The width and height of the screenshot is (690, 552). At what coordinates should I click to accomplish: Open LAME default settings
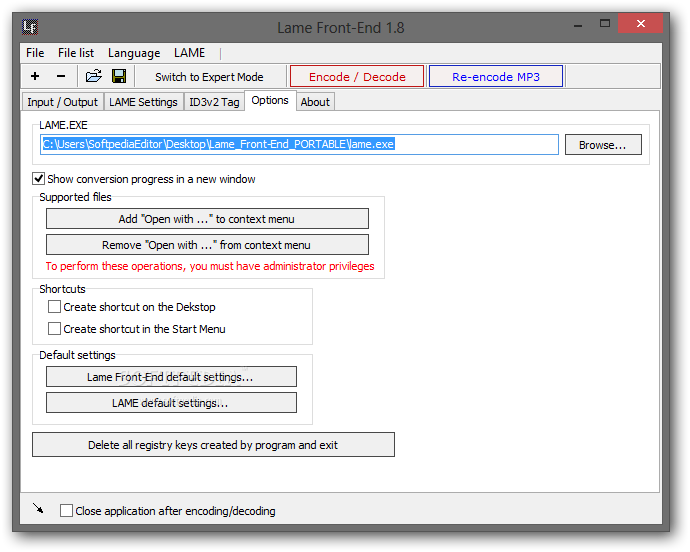[x=171, y=403]
